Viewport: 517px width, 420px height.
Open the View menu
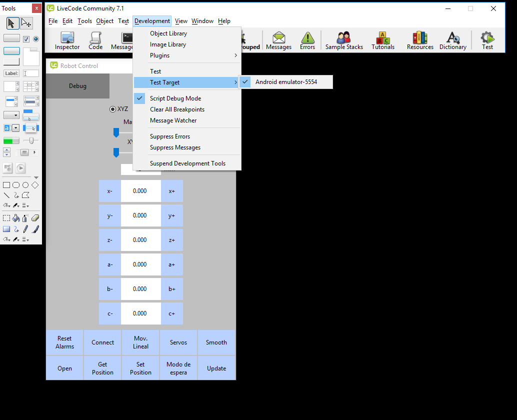[x=181, y=21]
